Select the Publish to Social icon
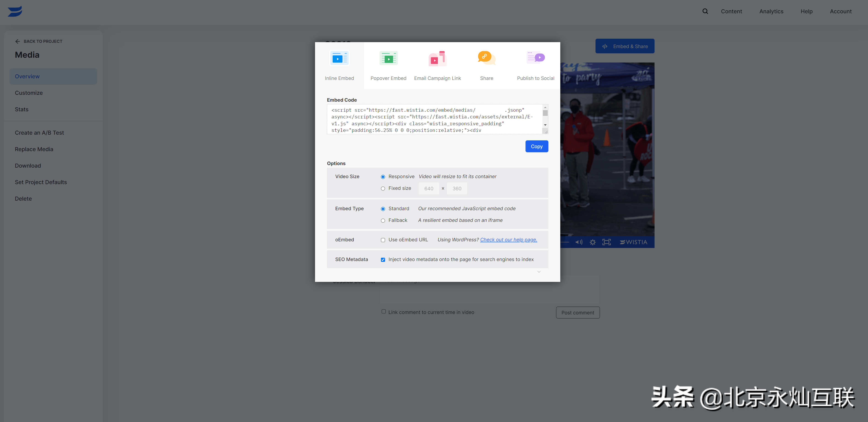This screenshot has height=422, width=868. click(x=535, y=58)
